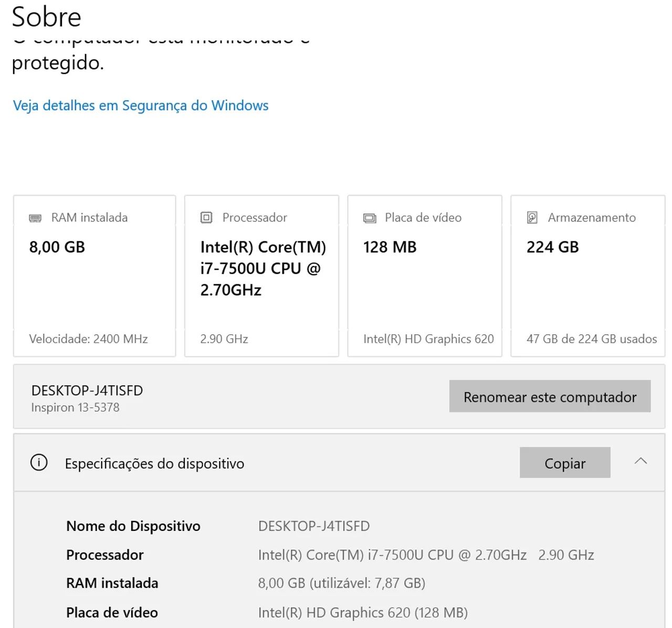This screenshot has height=628, width=672.
Task: Click the Nome do Dispositivo label
Action: pyautogui.click(x=133, y=526)
